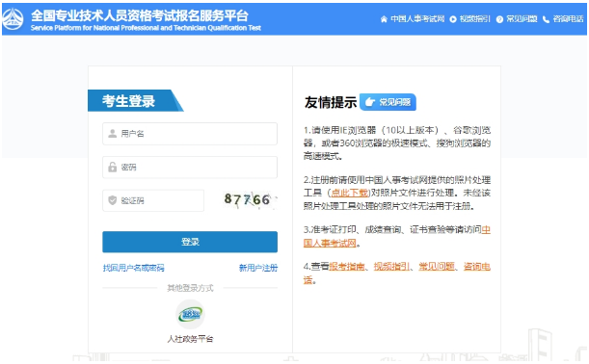
Task: Refresh the 87766 captcha image
Action: (248, 199)
